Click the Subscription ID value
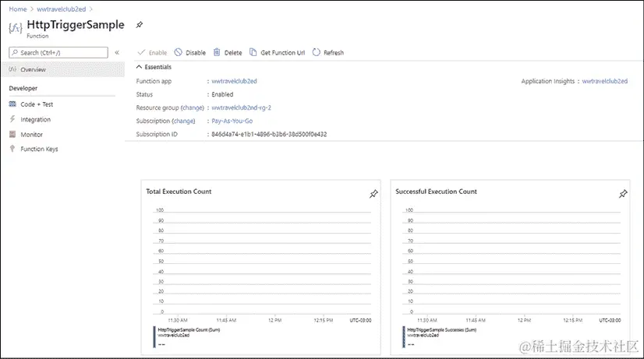This screenshot has height=359, width=644. point(269,134)
